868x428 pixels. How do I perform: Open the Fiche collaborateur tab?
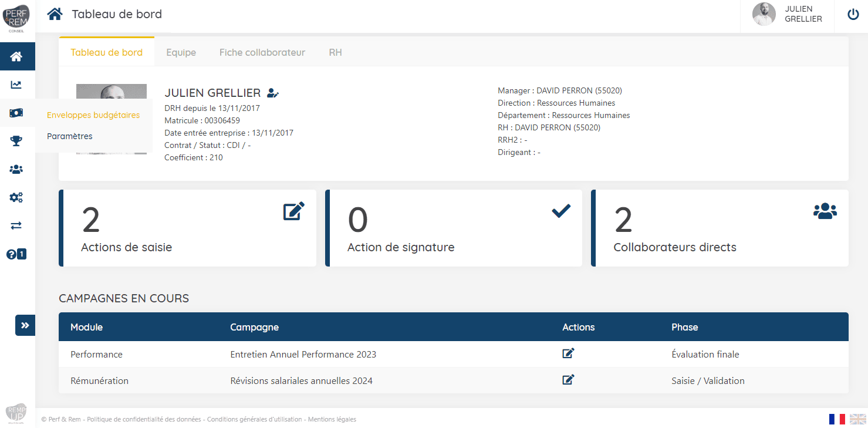(x=262, y=52)
